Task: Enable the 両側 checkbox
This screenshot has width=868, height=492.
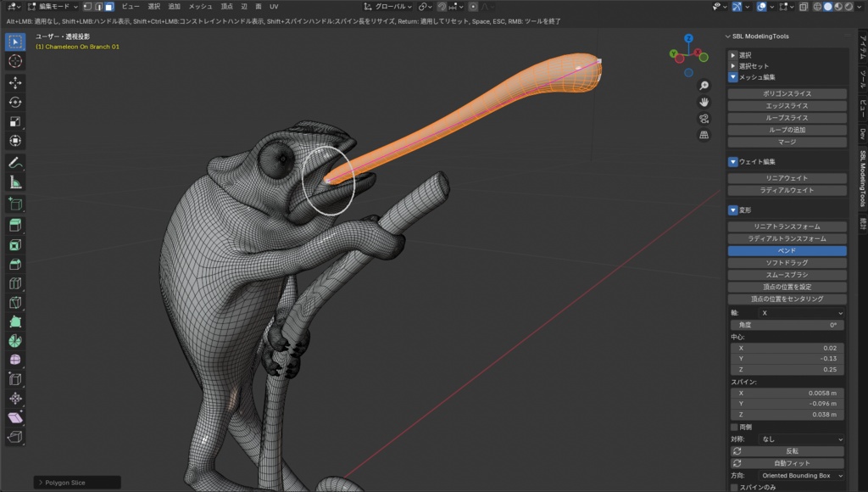Action: (x=733, y=427)
